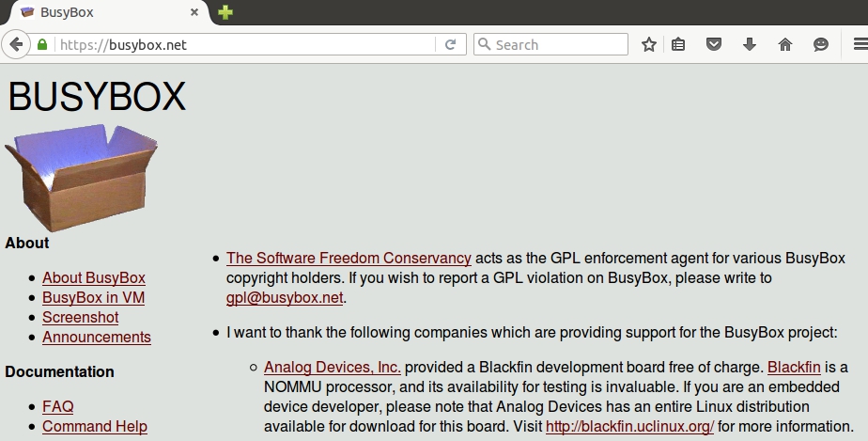
Task: Open the downloads arrow icon
Action: [x=750, y=44]
